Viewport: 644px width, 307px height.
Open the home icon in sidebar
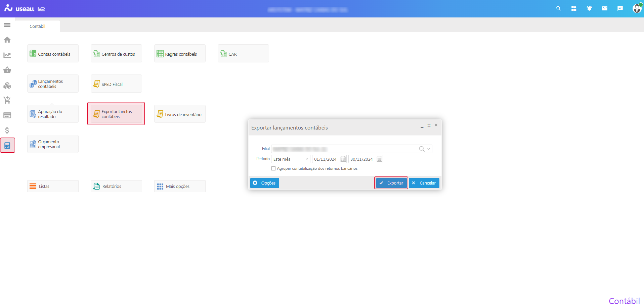(x=7, y=40)
